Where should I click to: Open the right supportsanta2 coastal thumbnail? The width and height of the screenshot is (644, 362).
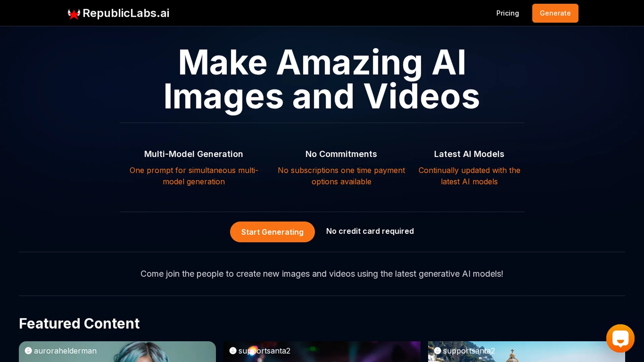click(x=527, y=352)
